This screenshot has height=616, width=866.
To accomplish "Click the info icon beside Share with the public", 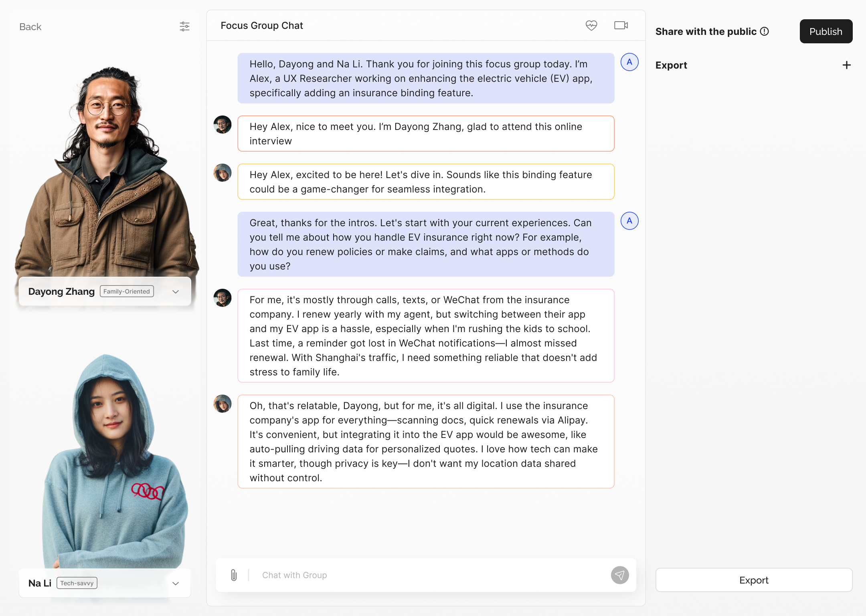I will 764,31.
